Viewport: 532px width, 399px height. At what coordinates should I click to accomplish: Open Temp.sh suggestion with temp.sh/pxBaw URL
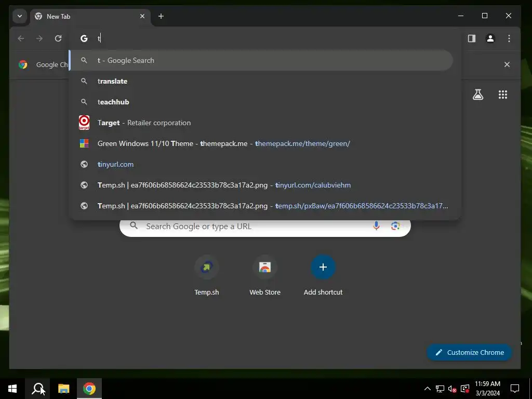[x=261, y=206]
